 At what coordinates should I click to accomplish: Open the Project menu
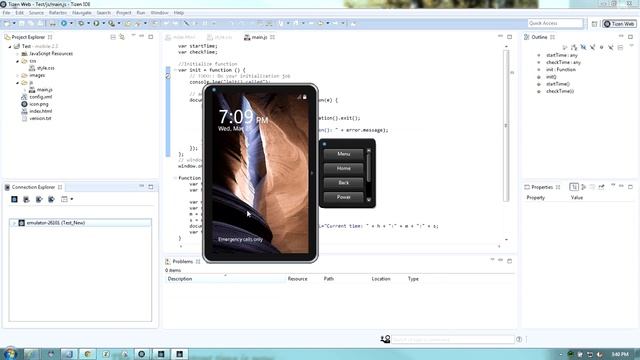[x=124, y=13]
